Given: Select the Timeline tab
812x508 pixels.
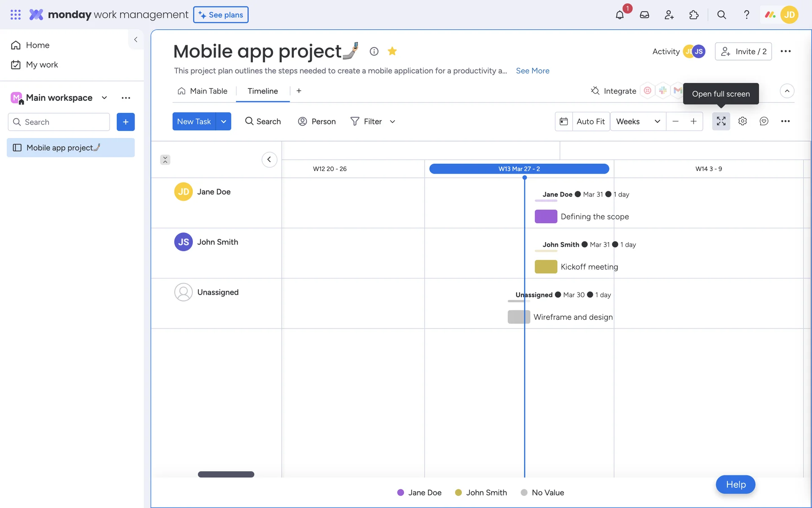Looking at the screenshot, I should tap(263, 91).
